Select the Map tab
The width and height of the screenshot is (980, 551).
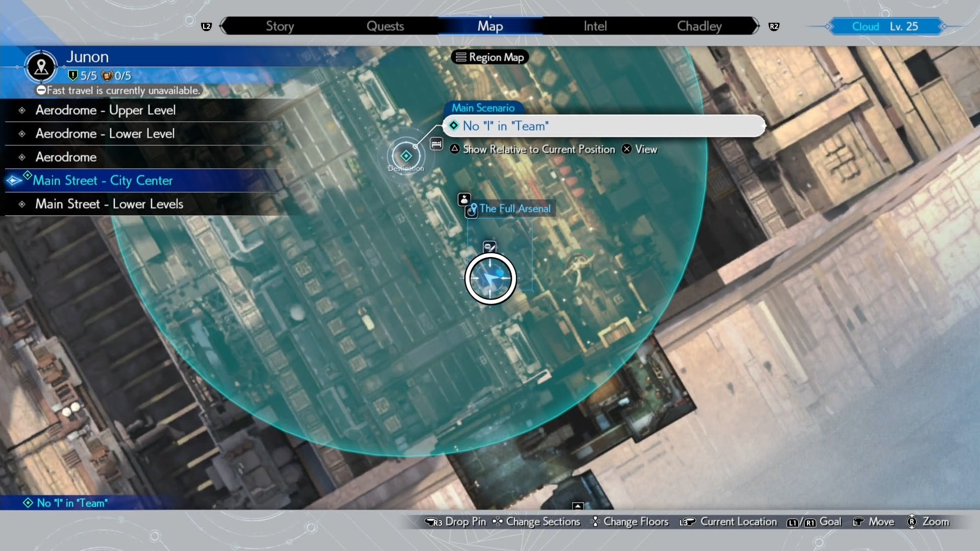(490, 26)
